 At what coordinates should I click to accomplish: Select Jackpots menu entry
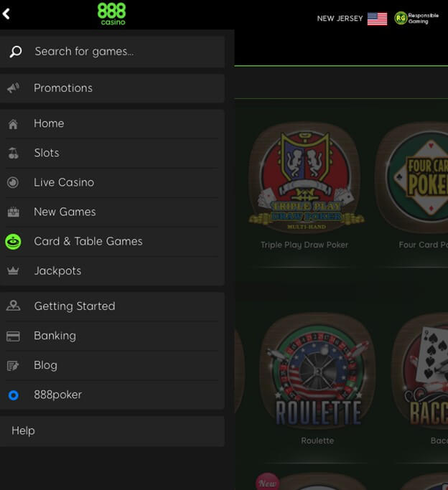[x=112, y=271]
